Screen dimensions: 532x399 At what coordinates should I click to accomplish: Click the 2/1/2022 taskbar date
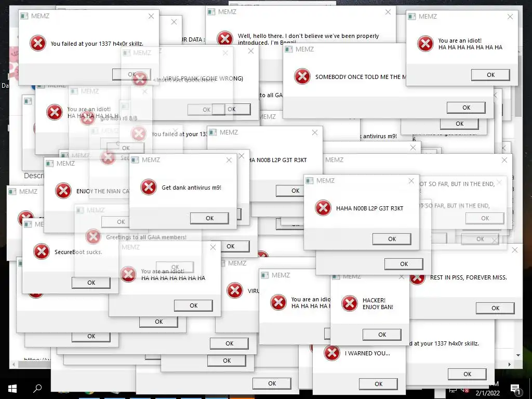488,393
